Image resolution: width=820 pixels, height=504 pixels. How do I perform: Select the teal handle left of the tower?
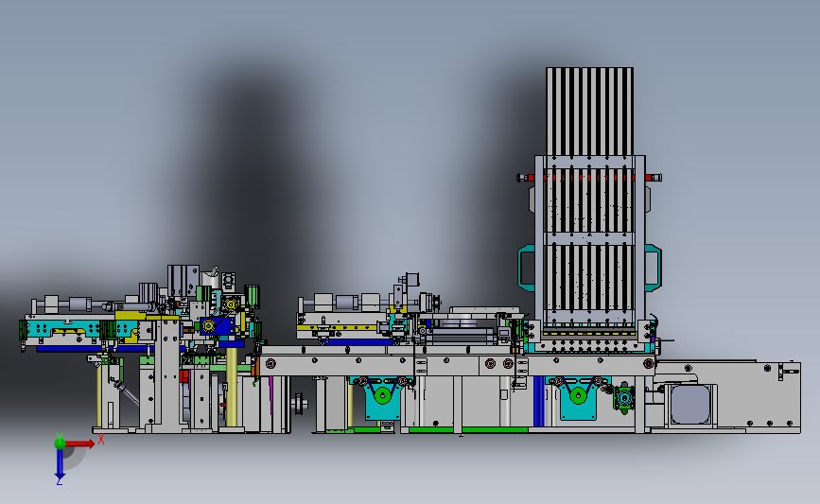click(x=526, y=268)
